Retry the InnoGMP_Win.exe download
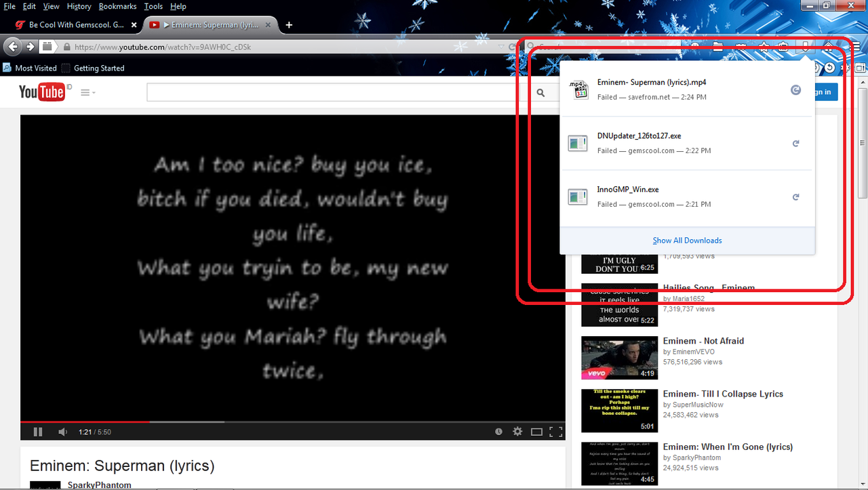This screenshot has width=868, height=490. [x=796, y=197]
